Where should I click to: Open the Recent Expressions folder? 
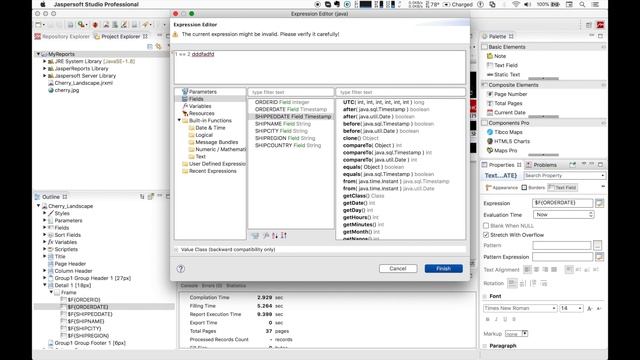pos(212,171)
